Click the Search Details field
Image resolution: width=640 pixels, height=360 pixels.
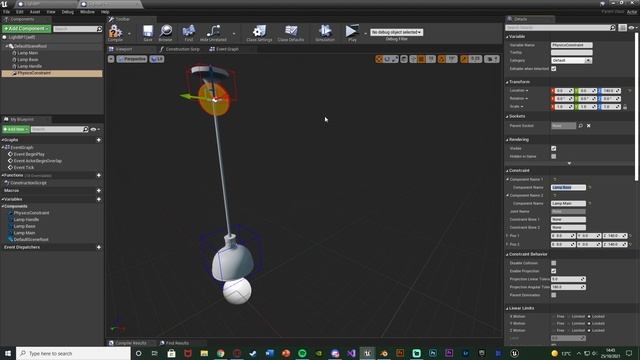[560, 28]
